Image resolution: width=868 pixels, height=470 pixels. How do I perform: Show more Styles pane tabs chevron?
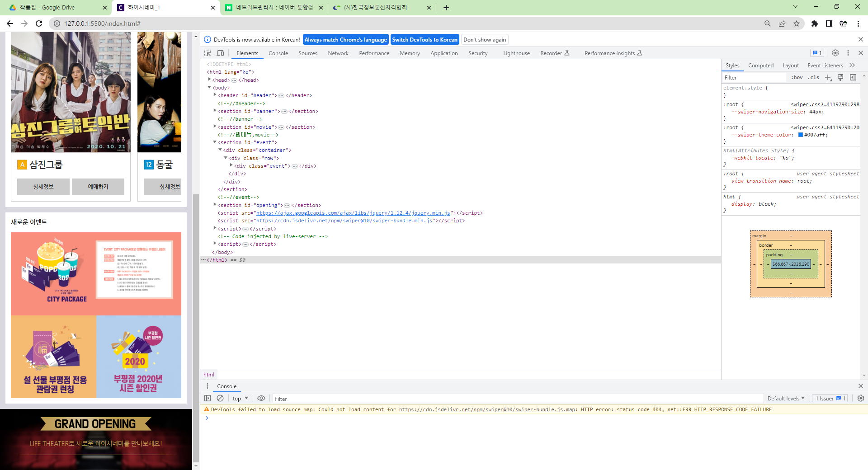852,65
